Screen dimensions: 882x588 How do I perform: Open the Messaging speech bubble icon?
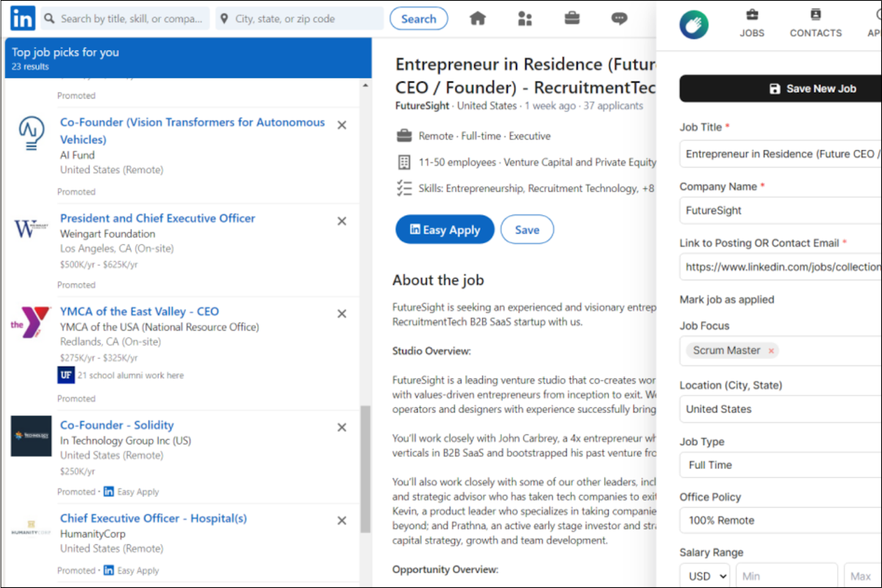(620, 19)
